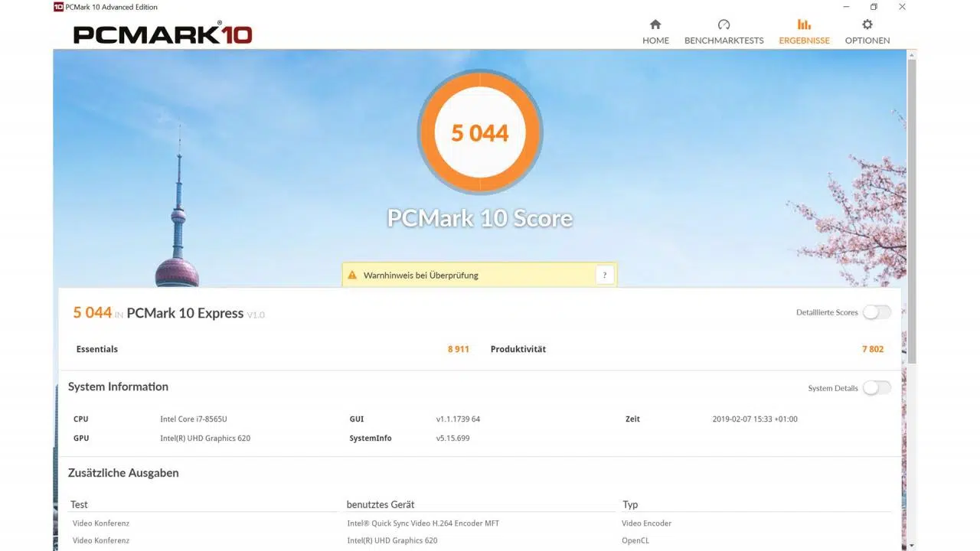The height and width of the screenshot is (551, 980).
Task: Select the HOME menu label
Action: 655,41
